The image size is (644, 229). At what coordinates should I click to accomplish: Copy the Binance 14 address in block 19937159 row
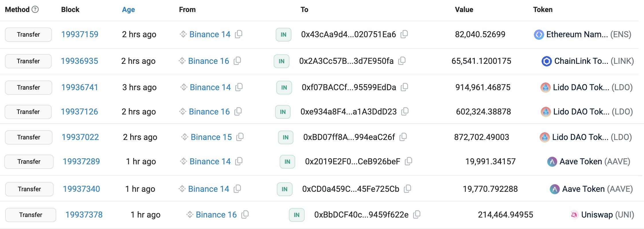pyautogui.click(x=239, y=34)
